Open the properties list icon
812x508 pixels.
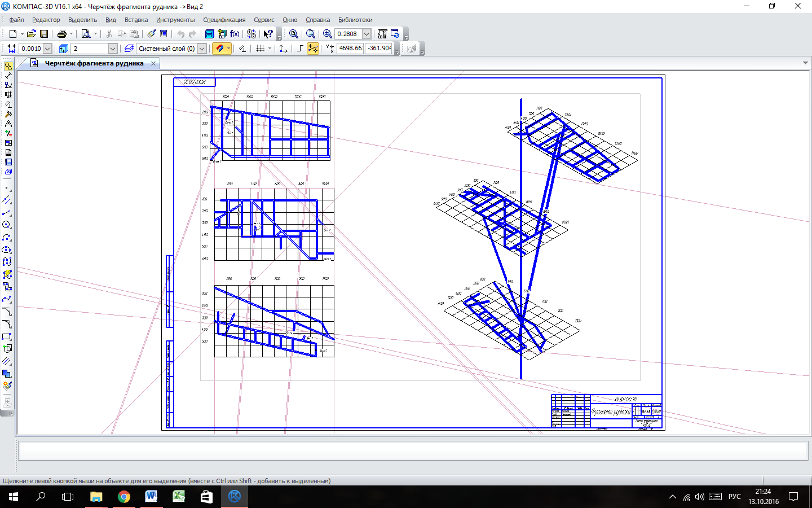pyautogui.click(x=164, y=34)
